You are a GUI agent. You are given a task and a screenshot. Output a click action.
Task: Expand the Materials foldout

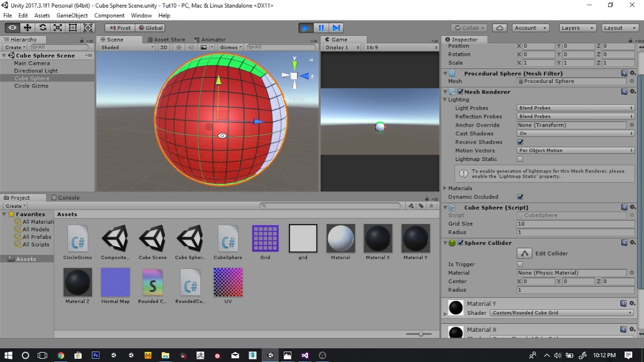[x=445, y=189]
